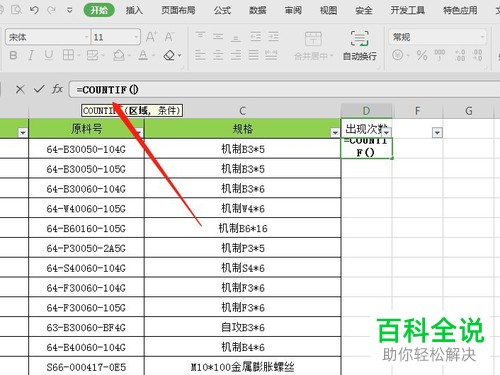Screen dimensions: 500x375
Task: Expand the borders dropdown arrow
Action: coord(79,55)
